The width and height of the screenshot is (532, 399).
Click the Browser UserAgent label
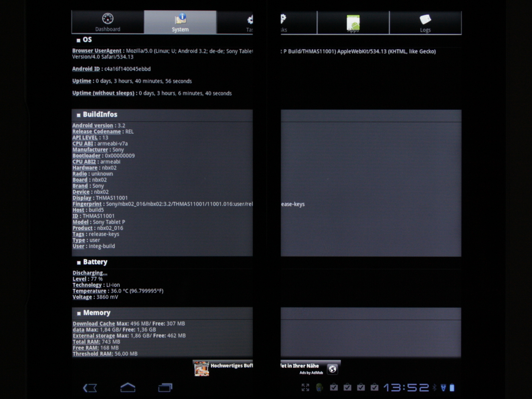[x=97, y=51]
